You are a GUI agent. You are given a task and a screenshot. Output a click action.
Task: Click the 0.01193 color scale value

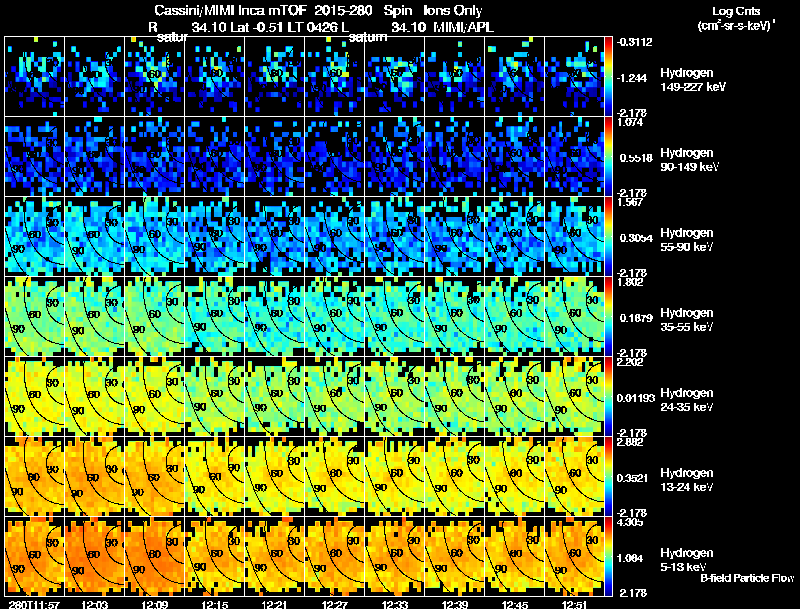(x=636, y=398)
